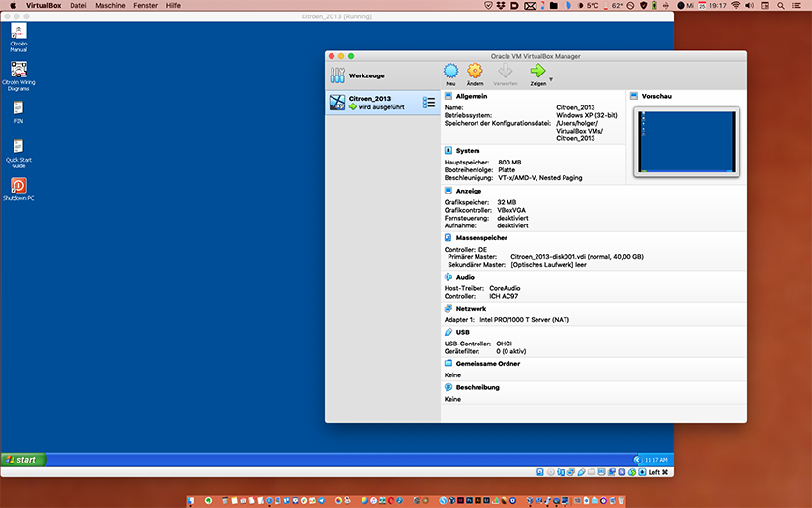Open the Apple menu
The image size is (812, 508).
pos(13,5)
